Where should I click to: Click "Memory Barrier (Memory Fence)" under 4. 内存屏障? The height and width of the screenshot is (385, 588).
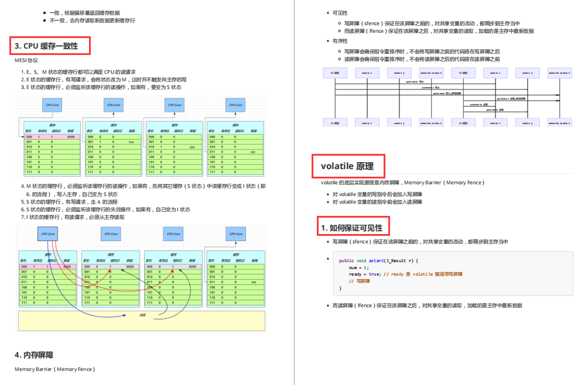pos(54,369)
